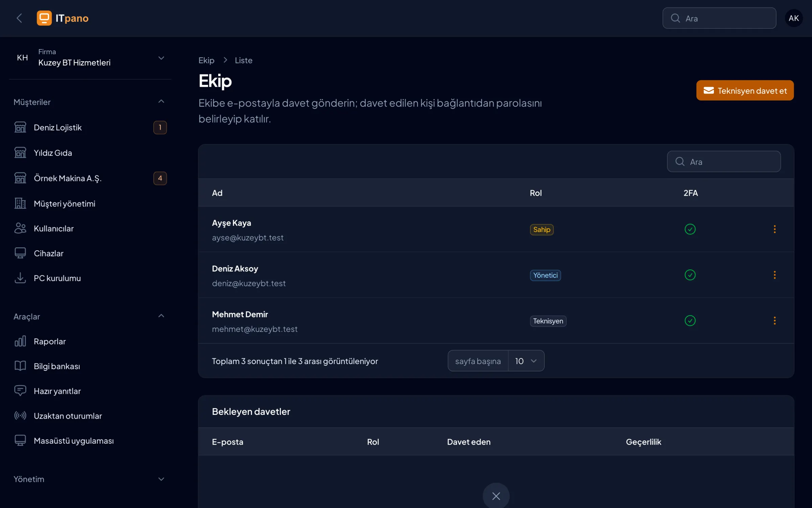The image size is (812, 508).
Task: Open actions menu for Deniz Aksoy
Action: 774,275
